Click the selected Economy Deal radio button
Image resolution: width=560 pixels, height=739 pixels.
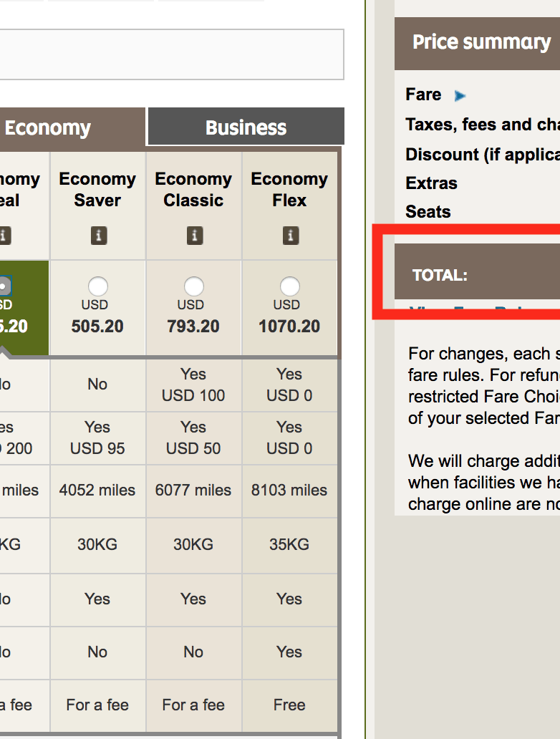(x=4, y=286)
